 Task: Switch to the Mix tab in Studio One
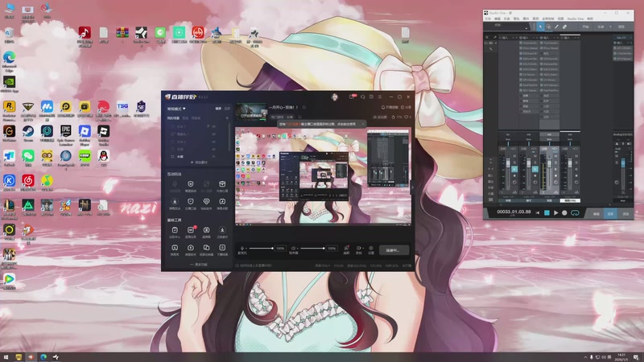610,213
